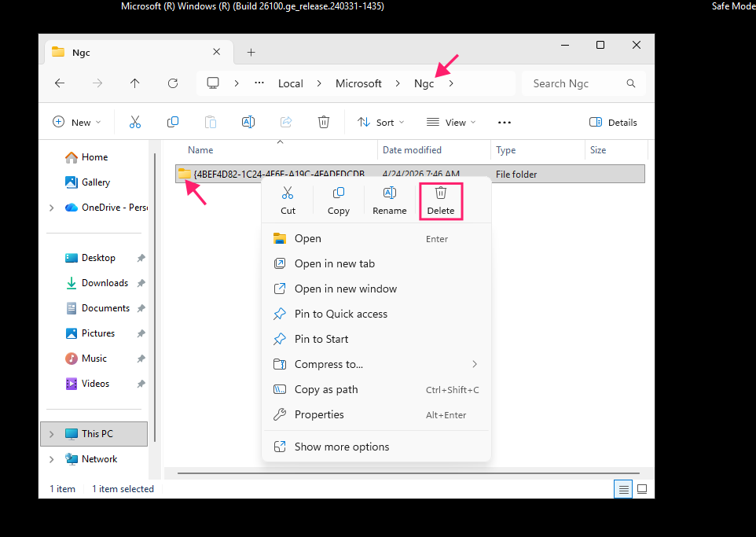Click the PC monitor icon in address bar
Viewport: 756px width, 537px height.
tap(213, 83)
